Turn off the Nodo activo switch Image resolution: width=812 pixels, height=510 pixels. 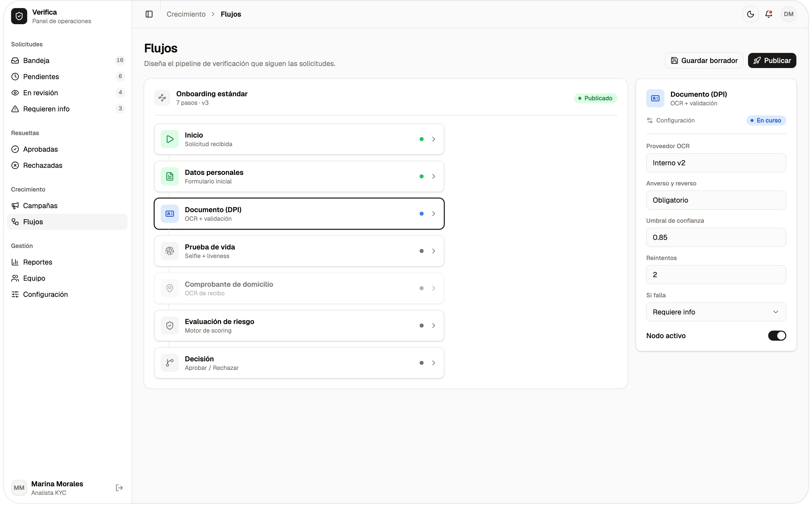coord(777,336)
